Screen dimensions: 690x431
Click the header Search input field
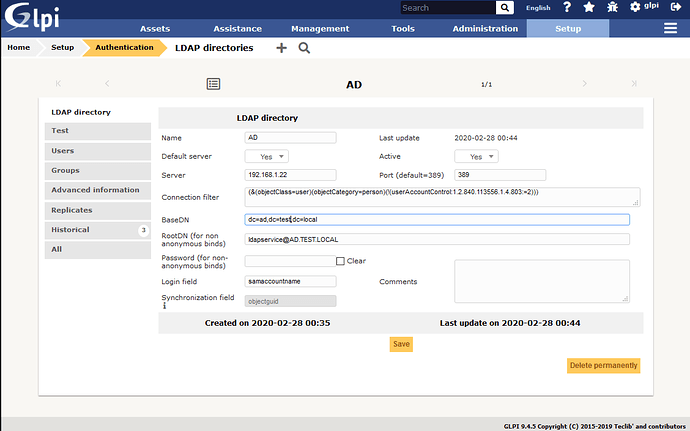pos(448,7)
